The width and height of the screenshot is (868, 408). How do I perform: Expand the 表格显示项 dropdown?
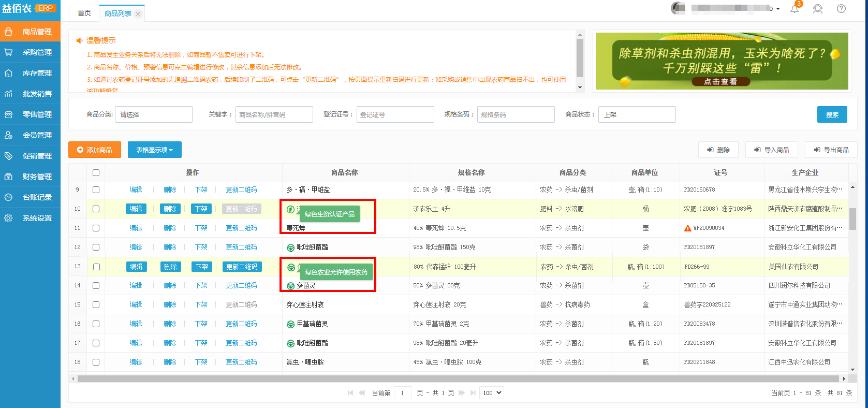154,150
